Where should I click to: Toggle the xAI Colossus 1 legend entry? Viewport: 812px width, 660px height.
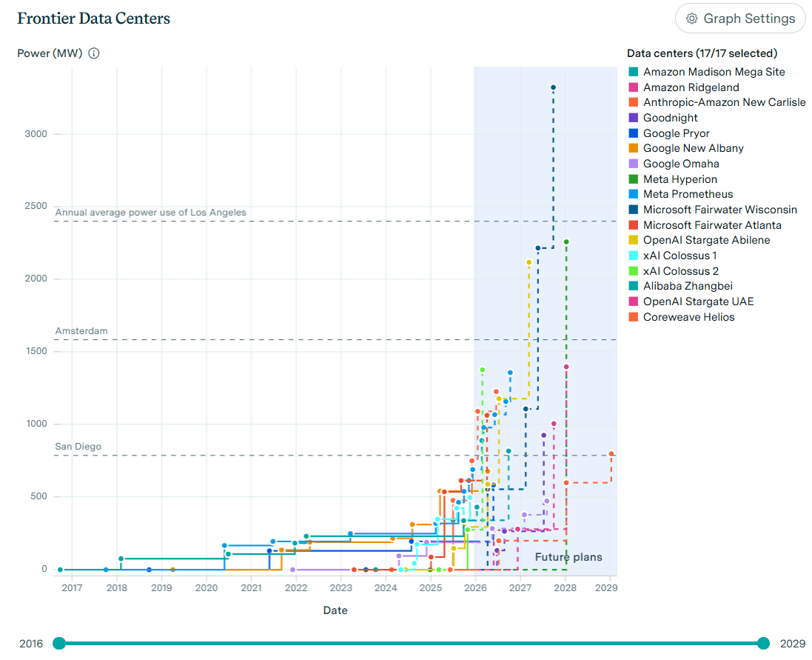coord(673,256)
